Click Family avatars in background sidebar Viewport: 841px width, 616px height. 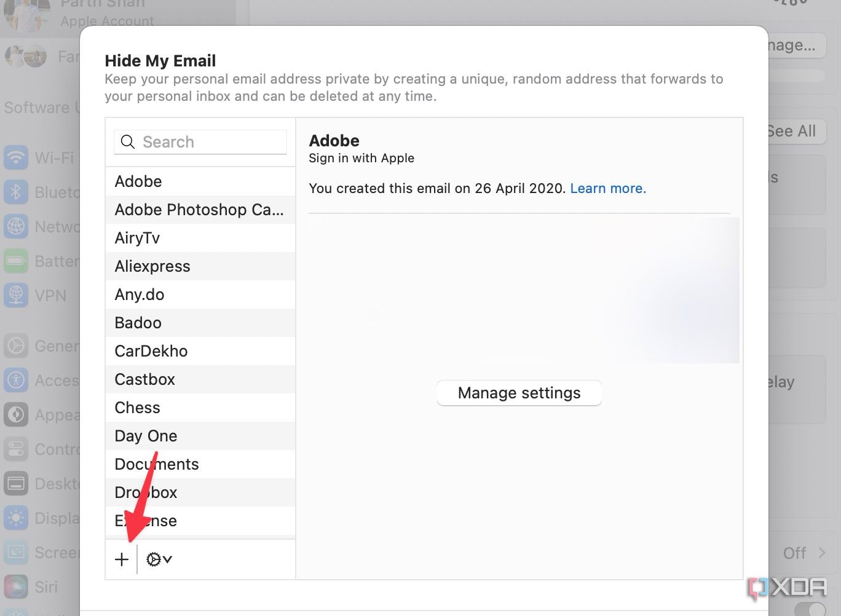pyautogui.click(x=26, y=57)
